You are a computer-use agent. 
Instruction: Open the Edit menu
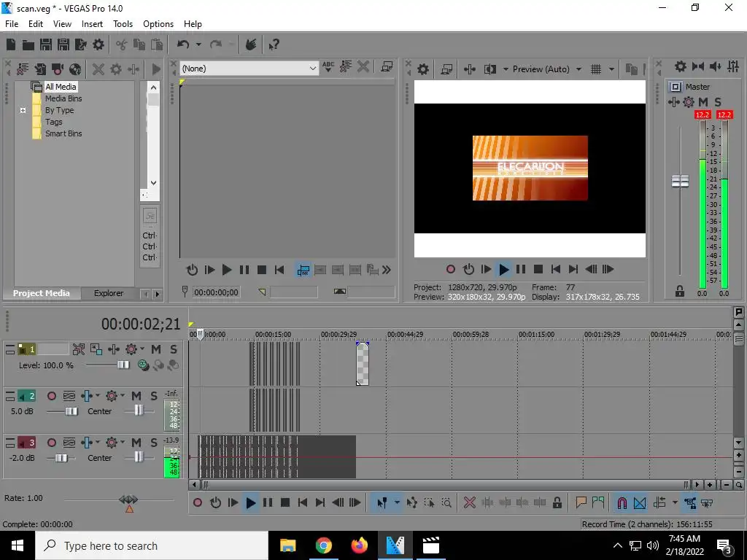tap(35, 24)
